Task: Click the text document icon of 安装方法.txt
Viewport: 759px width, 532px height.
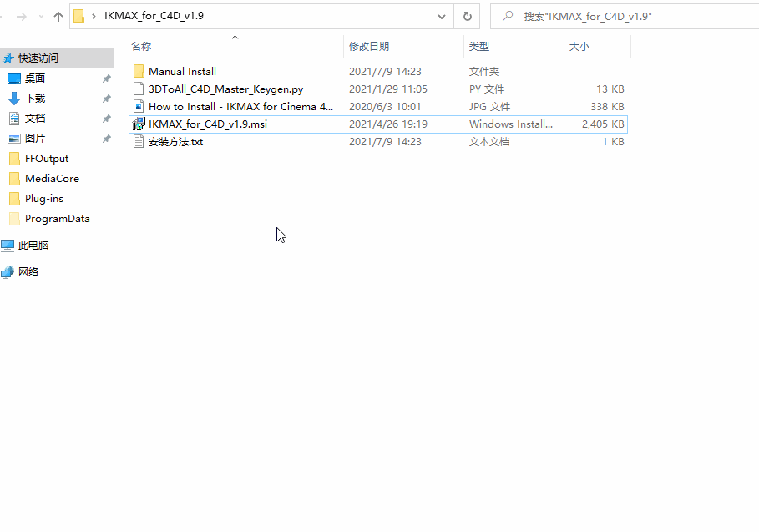Action: [x=139, y=141]
